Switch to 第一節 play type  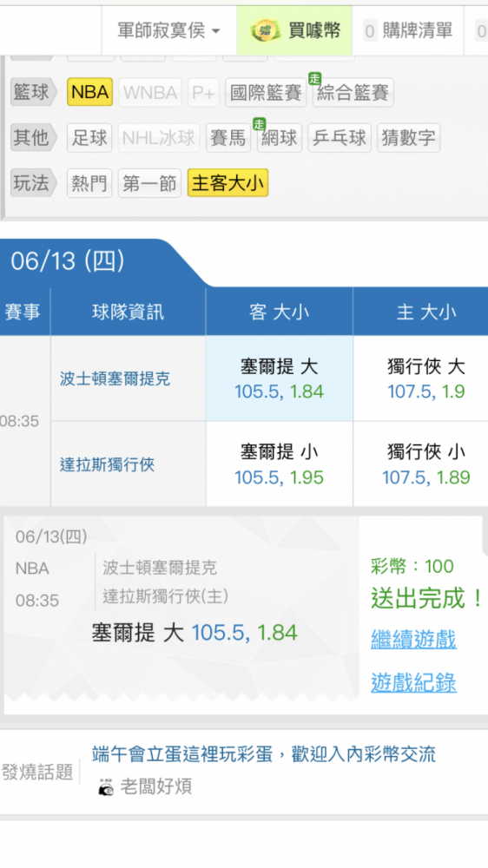pos(149,183)
